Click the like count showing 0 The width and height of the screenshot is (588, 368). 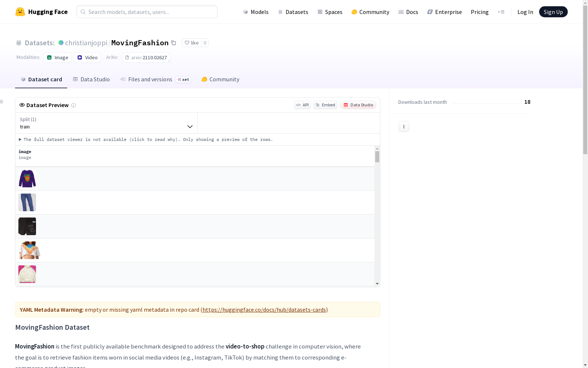(x=205, y=43)
